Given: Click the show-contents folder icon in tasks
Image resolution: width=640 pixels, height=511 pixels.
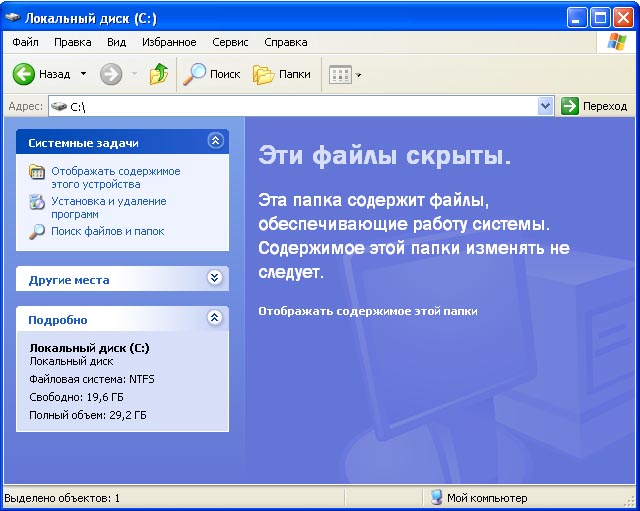Looking at the screenshot, I should click(x=37, y=172).
